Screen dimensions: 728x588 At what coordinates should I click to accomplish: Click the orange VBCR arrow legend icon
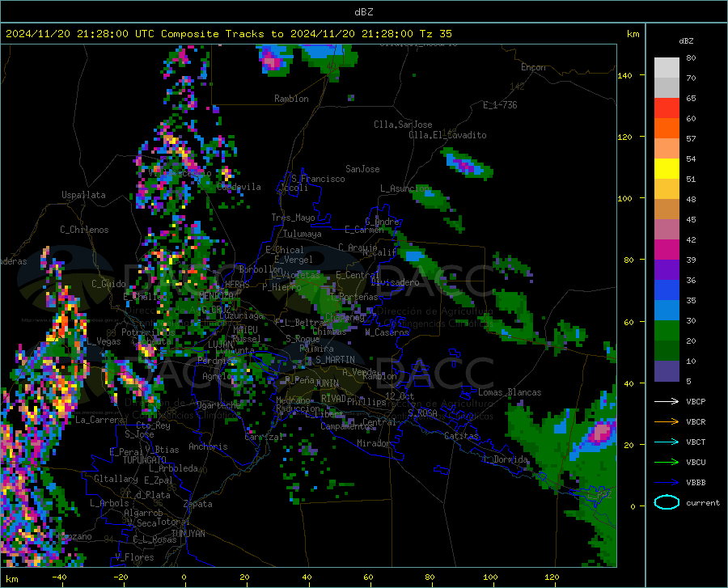point(667,422)
